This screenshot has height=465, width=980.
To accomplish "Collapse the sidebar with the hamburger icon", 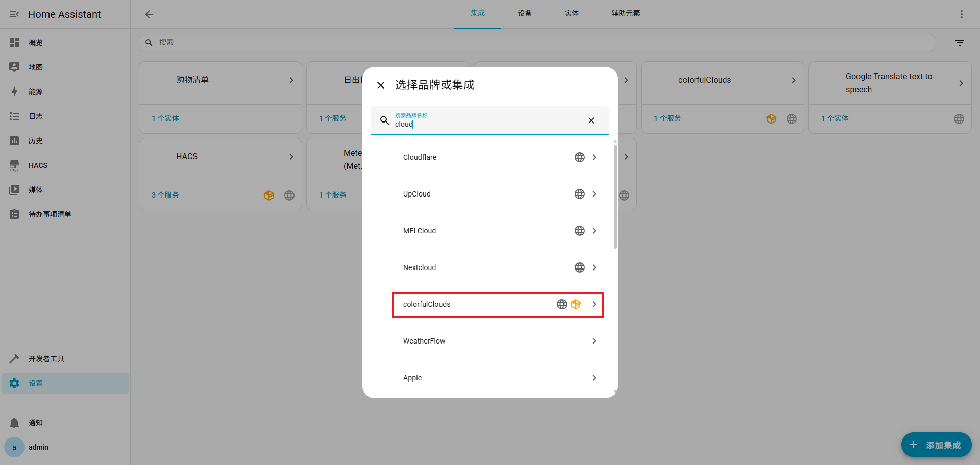I will (x=14, y=14).
